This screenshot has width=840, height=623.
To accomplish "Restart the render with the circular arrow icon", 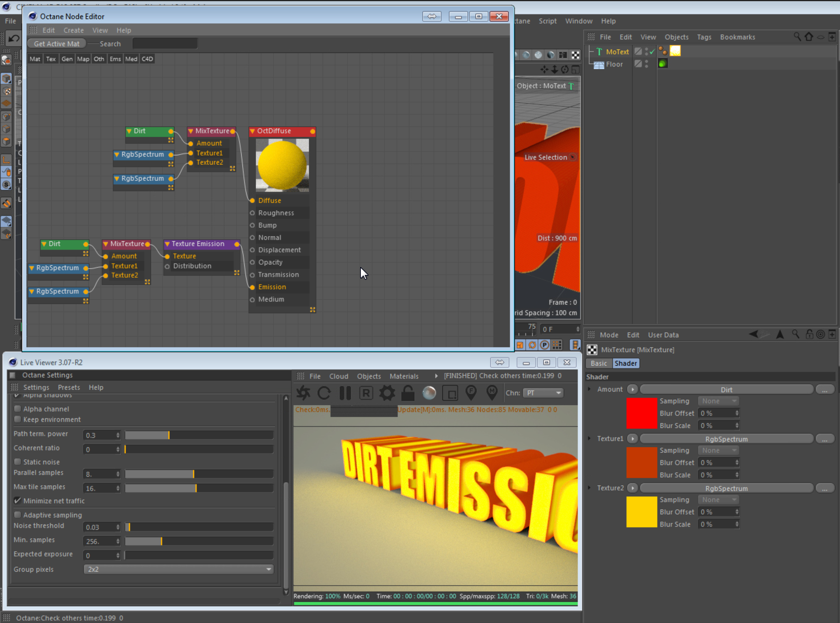I will (x=324, y=393).
